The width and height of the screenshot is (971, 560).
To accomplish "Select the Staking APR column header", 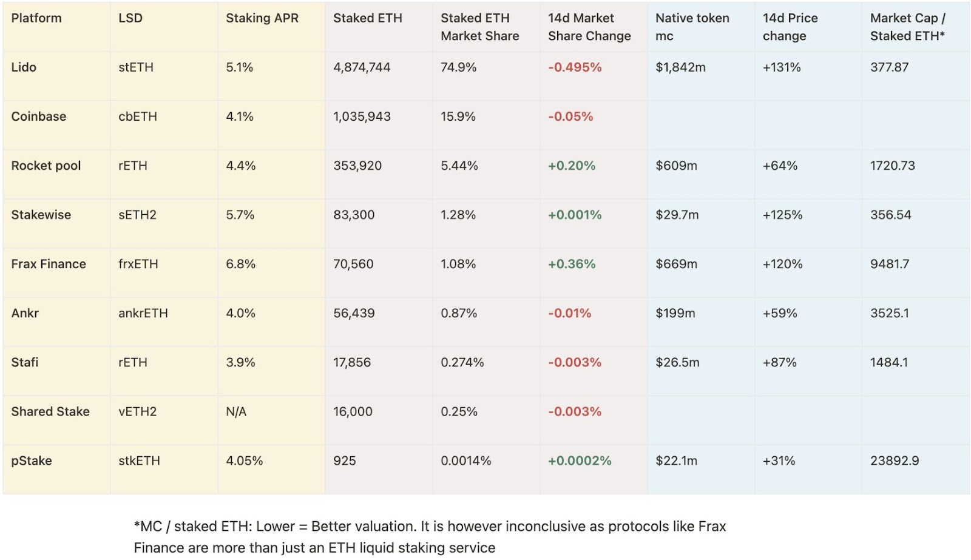I will coord(262,18).
